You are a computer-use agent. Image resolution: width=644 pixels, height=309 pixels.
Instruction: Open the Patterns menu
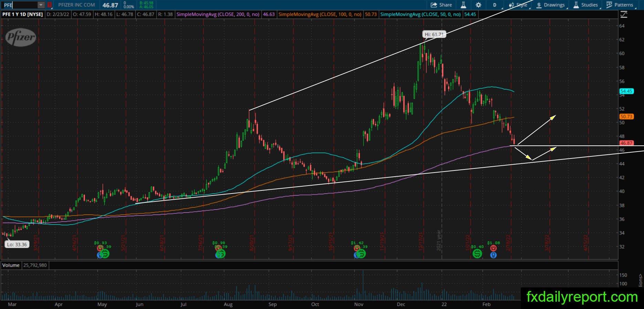(620, 5)
